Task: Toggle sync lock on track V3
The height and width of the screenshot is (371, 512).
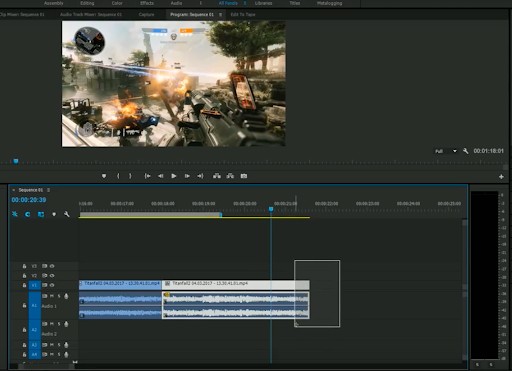Action: pyautogui.click(x=44, y=266)
